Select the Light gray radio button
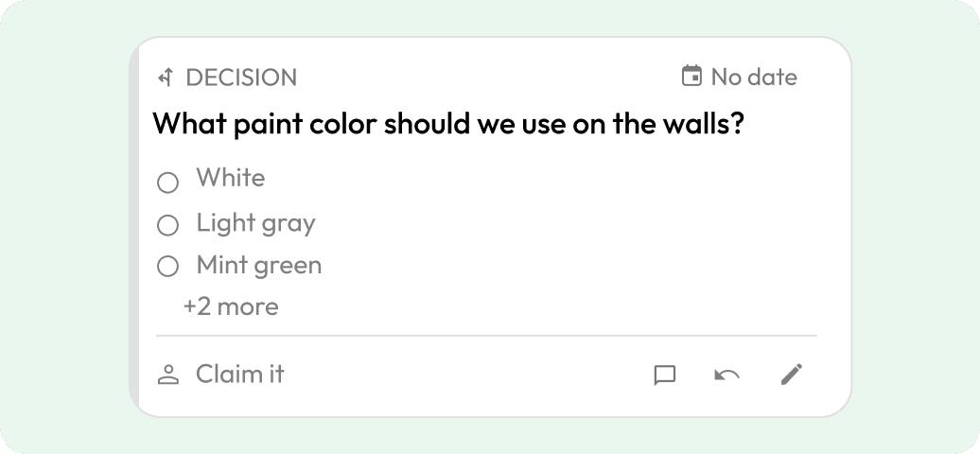The height and width of the screenshot is (454, 980). pos(167,225)
